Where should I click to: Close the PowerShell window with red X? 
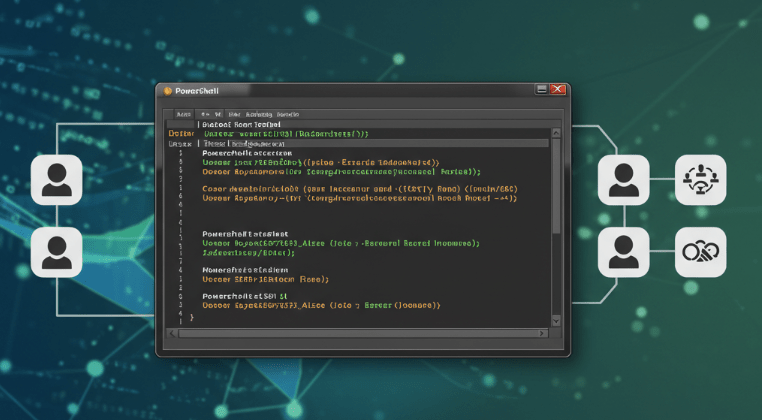[x=558, y=89]
